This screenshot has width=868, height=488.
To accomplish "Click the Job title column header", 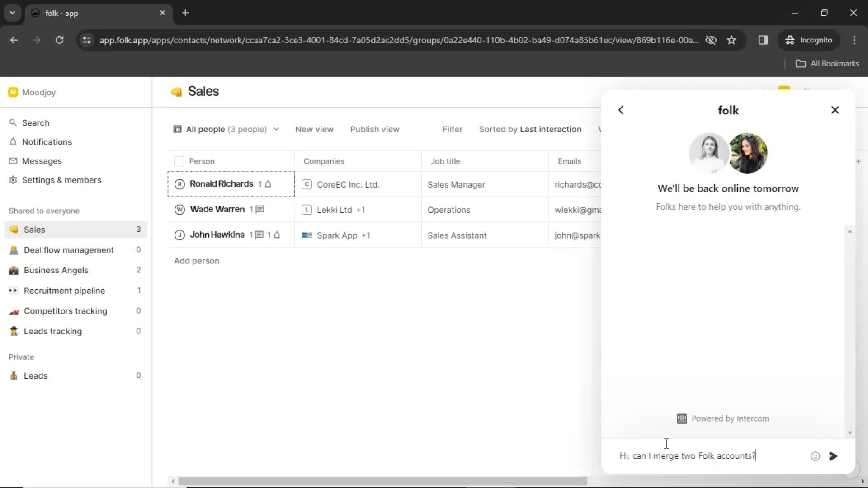I will point(445,161).
